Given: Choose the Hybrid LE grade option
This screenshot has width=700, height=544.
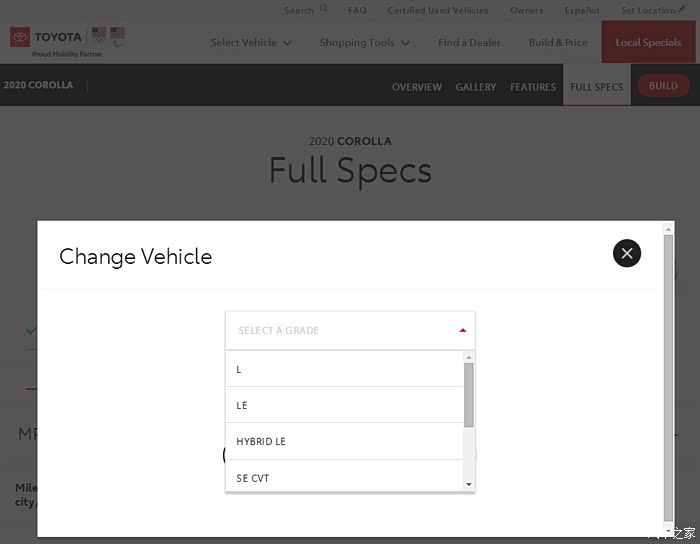Looking at the screenshot, I should click(345, 441).
